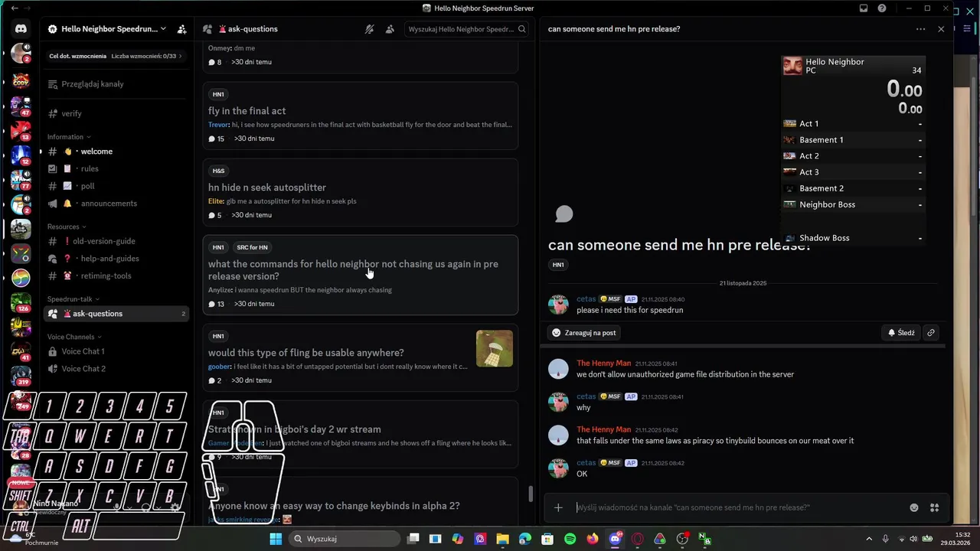Click the help question mark icon in title bar
The width and height of the screenshot is (980, 551).
882,8
